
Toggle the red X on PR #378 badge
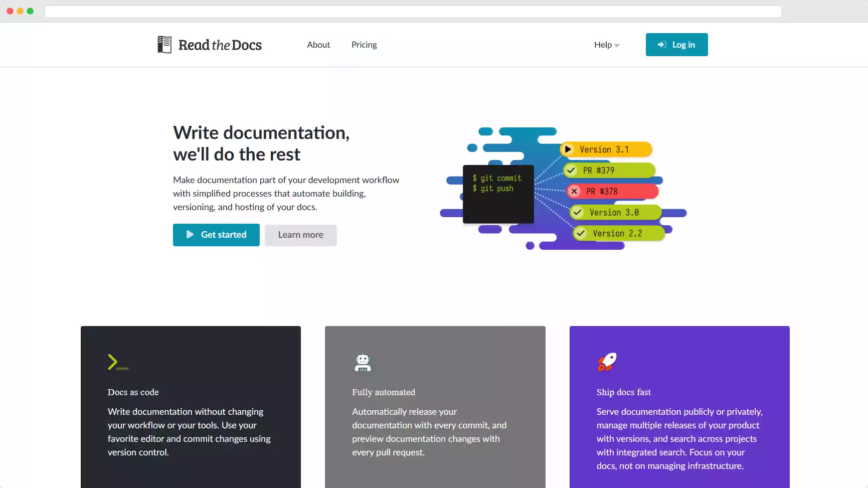click(x=574, y=191)
